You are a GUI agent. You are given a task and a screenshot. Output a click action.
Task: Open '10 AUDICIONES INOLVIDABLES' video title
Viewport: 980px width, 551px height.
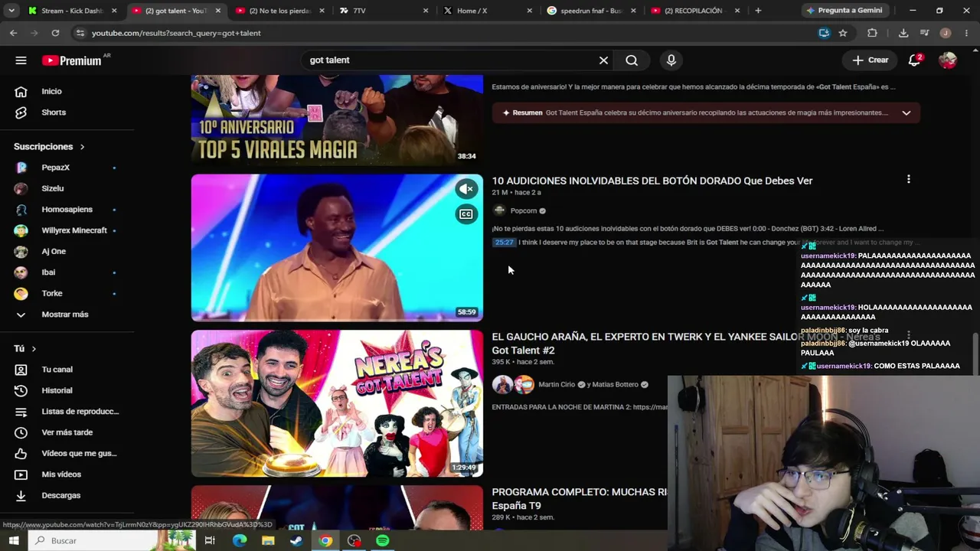click(x=652, y=181)
